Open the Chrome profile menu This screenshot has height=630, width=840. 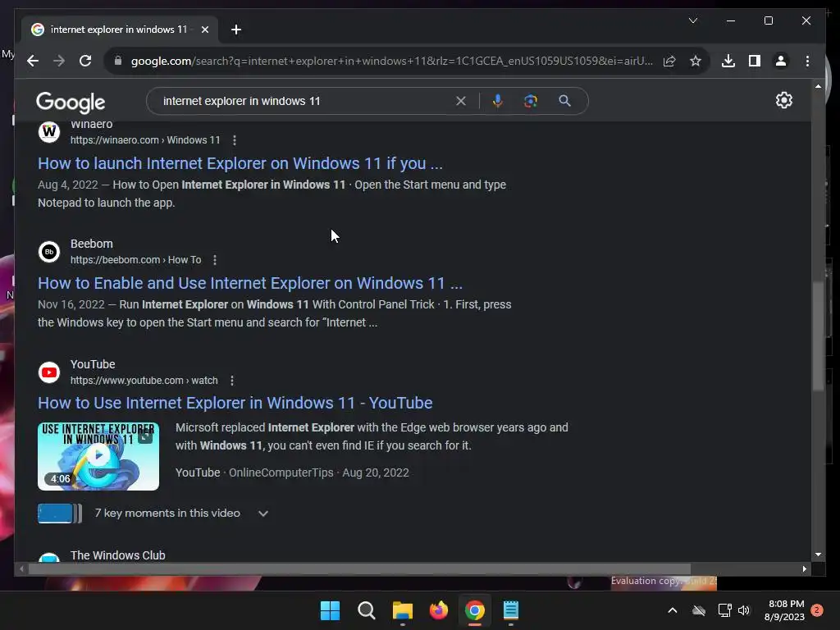pos(781,61)
